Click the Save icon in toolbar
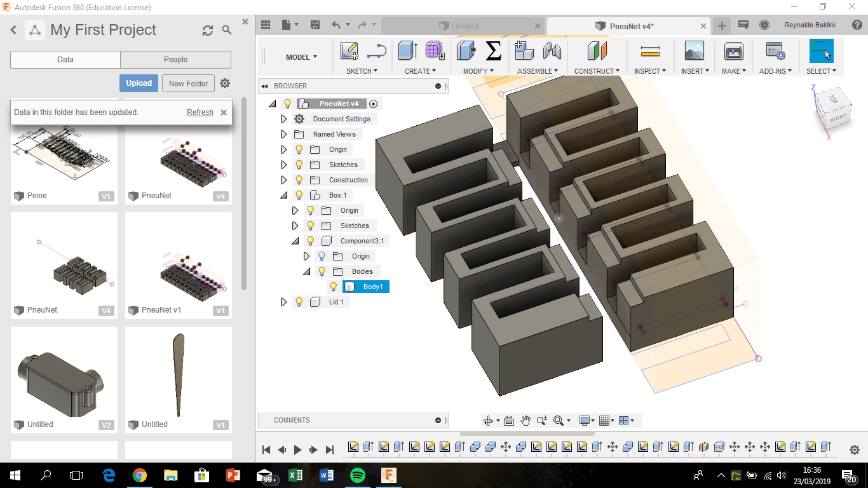This screenshot has width=868, height=488. pyautogui.click(x=315, y=25)
